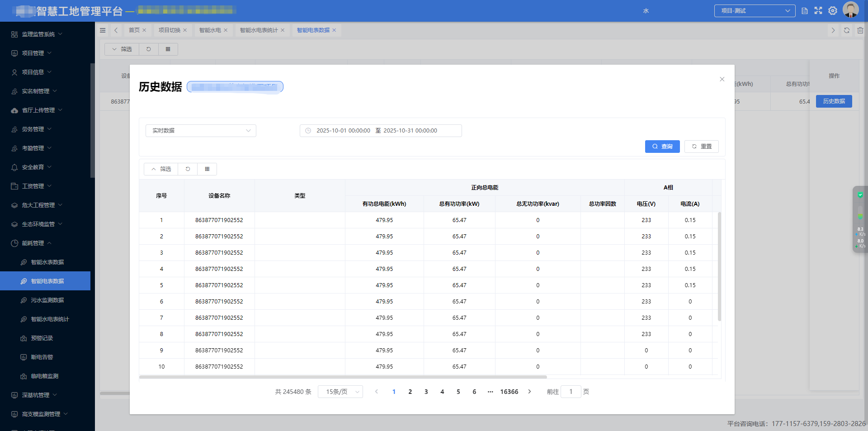Viewport: 868px width, 431px height.
Task: Select 污水监测数据 in the sidebar
Action: [x=47, y=300]
